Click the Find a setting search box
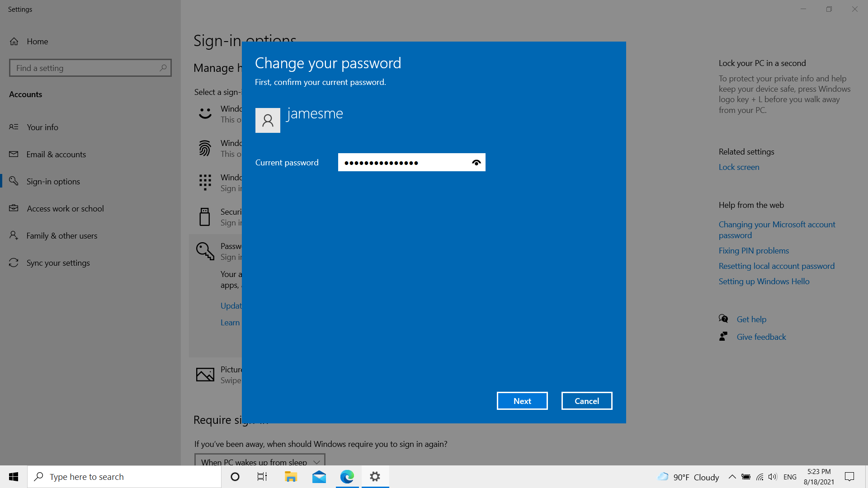Image resolution: width=868 pixels, height=488 pixels. [x=86, y=68]
